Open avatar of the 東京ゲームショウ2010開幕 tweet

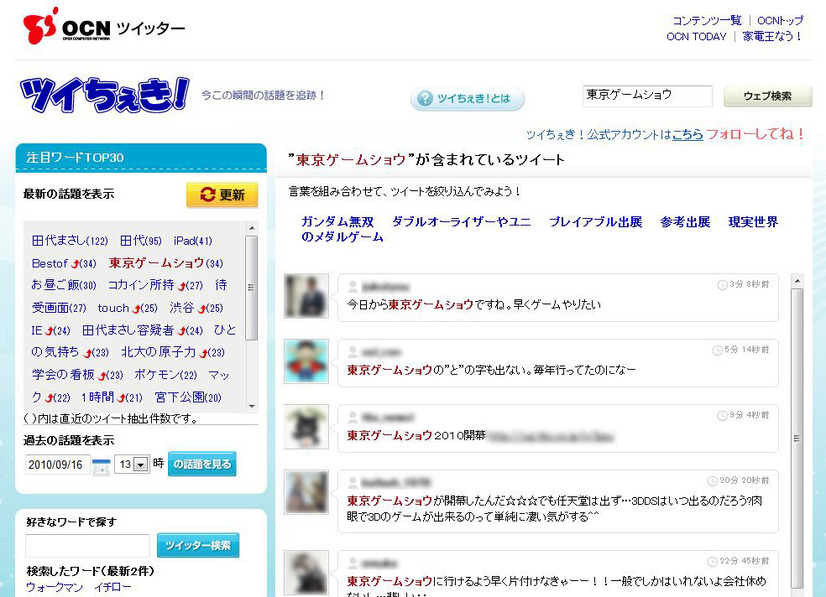tap(306, 426)
